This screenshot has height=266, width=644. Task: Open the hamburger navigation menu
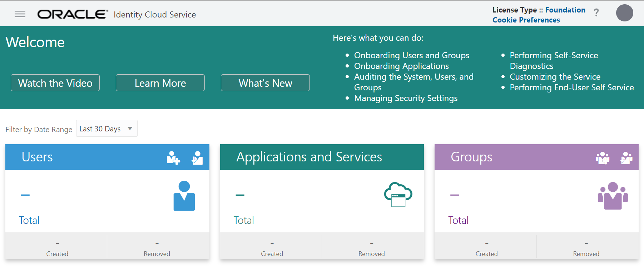pos(20,14)
